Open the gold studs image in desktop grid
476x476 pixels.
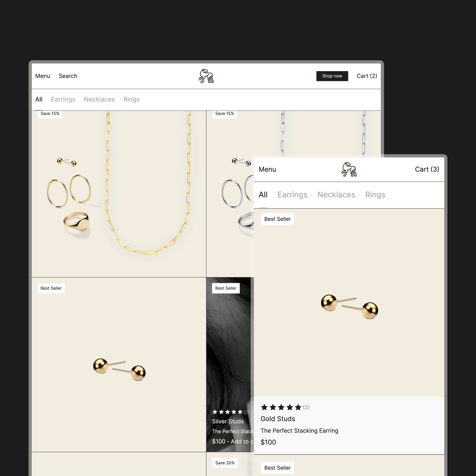119,365
